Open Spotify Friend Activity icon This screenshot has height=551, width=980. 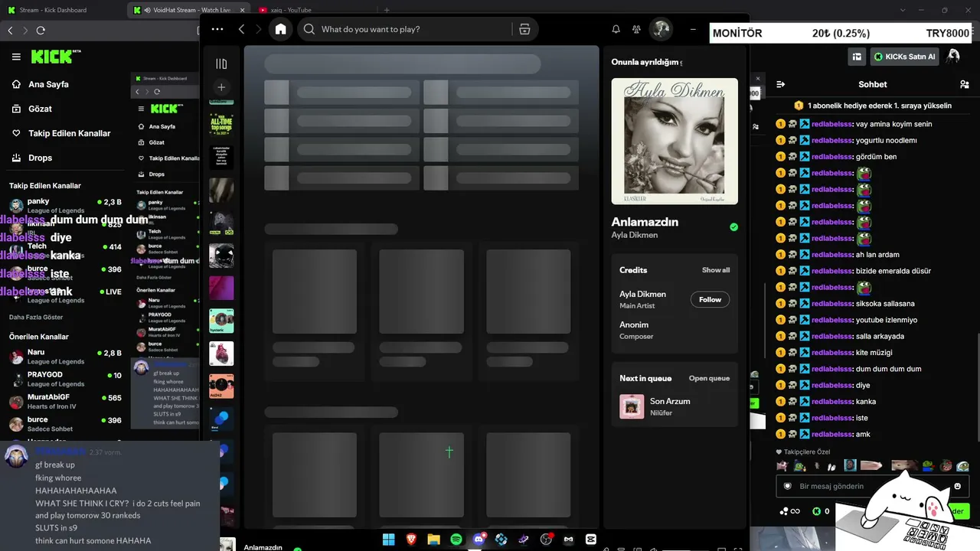[636, 29]
